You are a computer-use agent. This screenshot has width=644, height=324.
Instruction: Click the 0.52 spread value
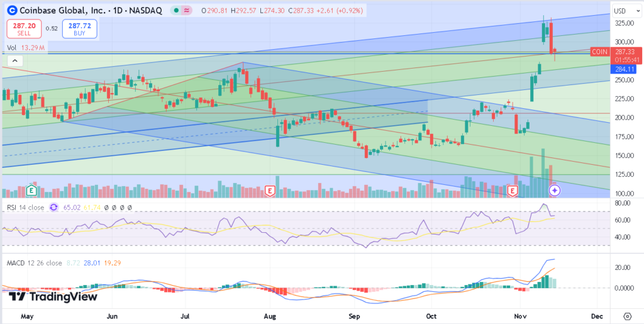pyautogui.click(x=52, y=29)
